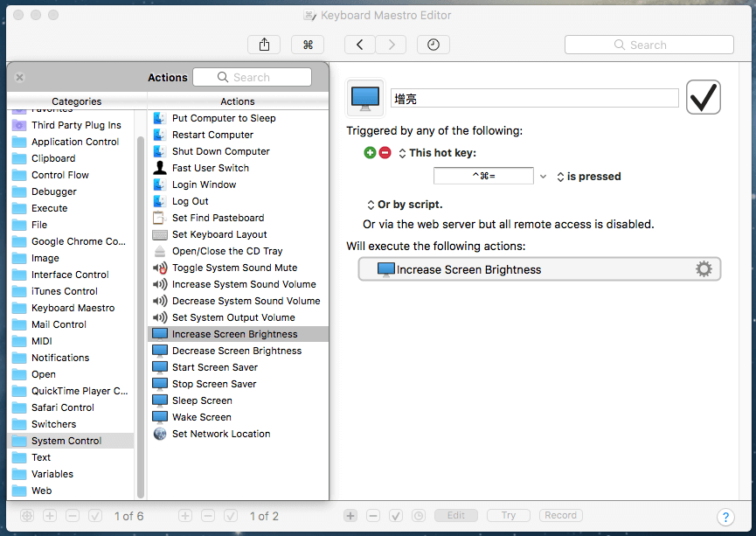The height and width of the screenshot is (536, 756).
Task: Click the Try button
Action: click(508, 516)
